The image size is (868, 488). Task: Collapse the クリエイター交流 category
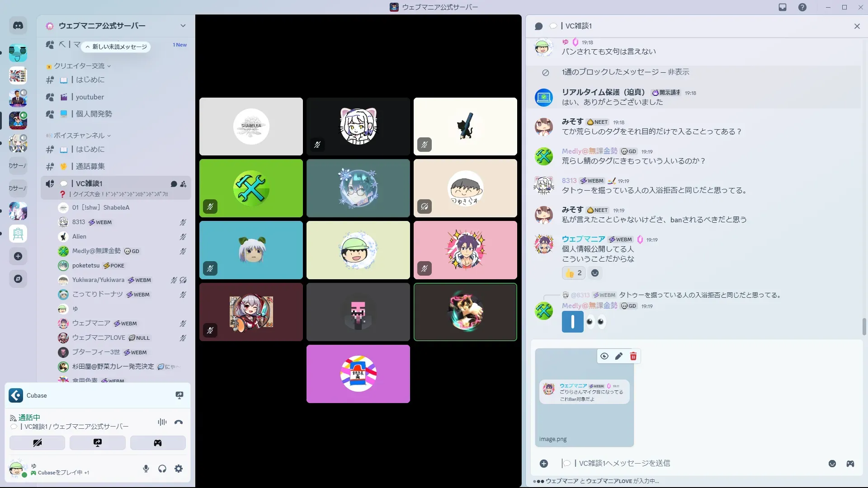tap(79, 66)
